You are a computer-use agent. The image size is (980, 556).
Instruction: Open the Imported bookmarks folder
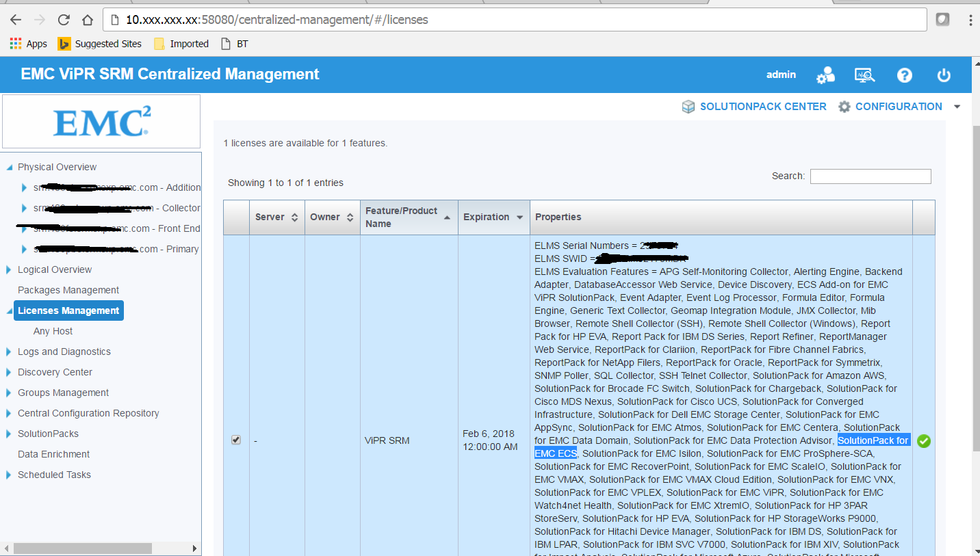point(181,44)
